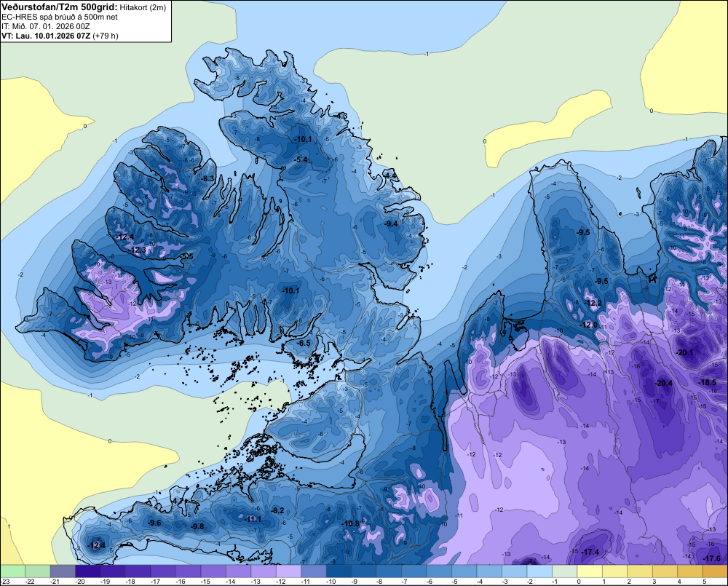Click the -8.2 temperature value on the map

277,510
